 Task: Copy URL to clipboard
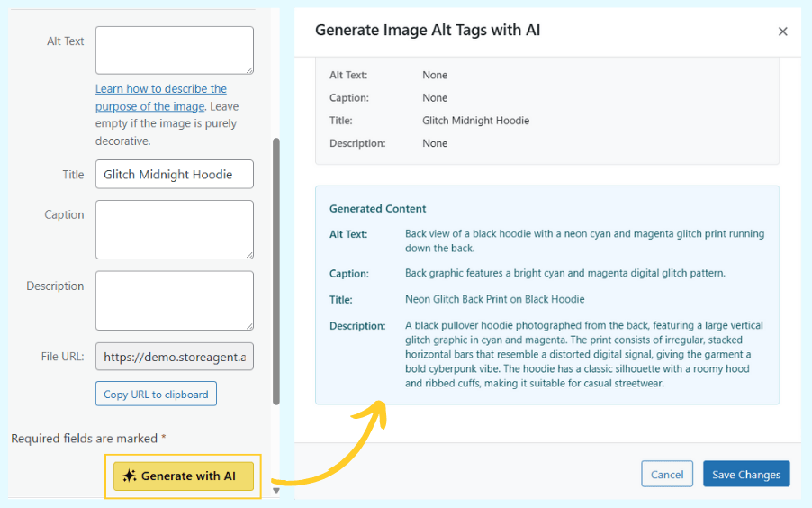click(156, 394)
